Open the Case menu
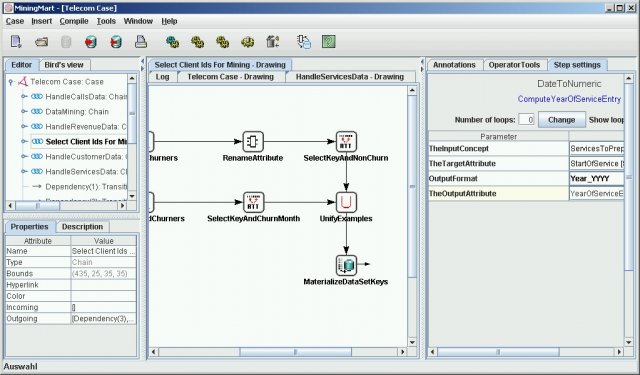640x375 pixels. pos(15,21)
